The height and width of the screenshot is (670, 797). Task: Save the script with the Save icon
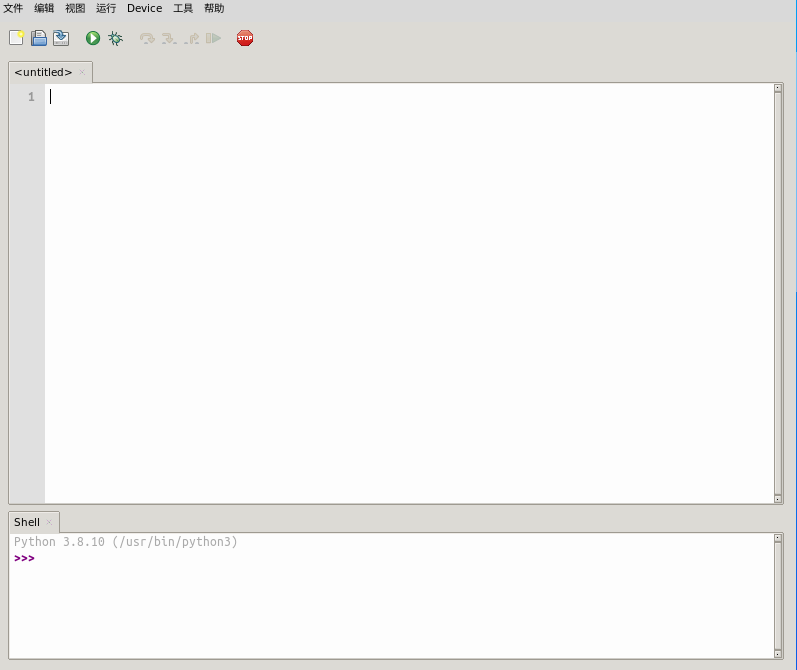61,38
